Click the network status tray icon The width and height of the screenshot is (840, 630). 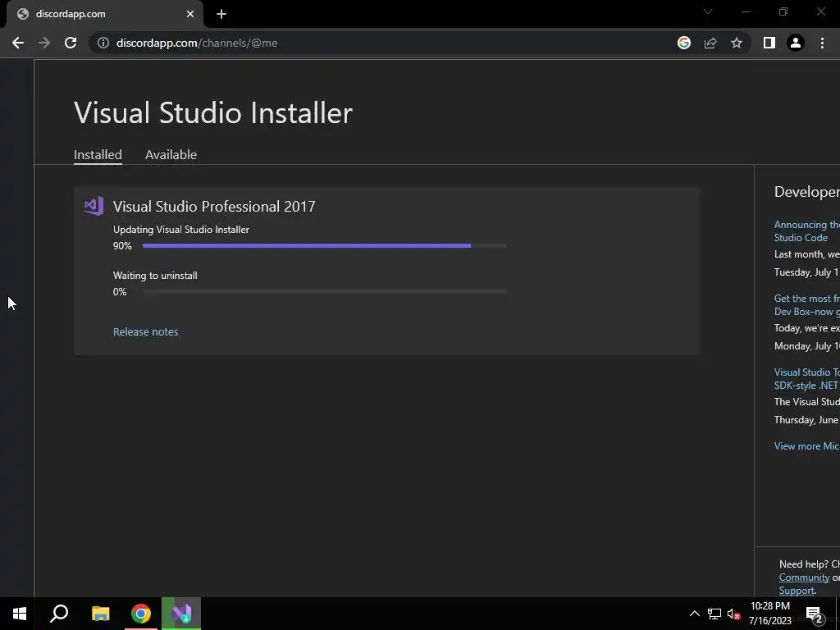(x=714, y=614)
